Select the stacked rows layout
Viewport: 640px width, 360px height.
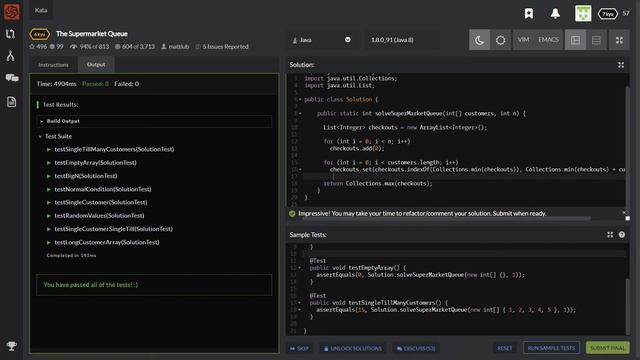click(596, 40)
